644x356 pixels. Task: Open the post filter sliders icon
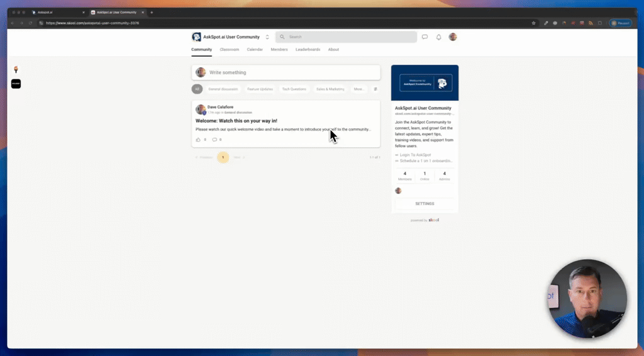375,89
